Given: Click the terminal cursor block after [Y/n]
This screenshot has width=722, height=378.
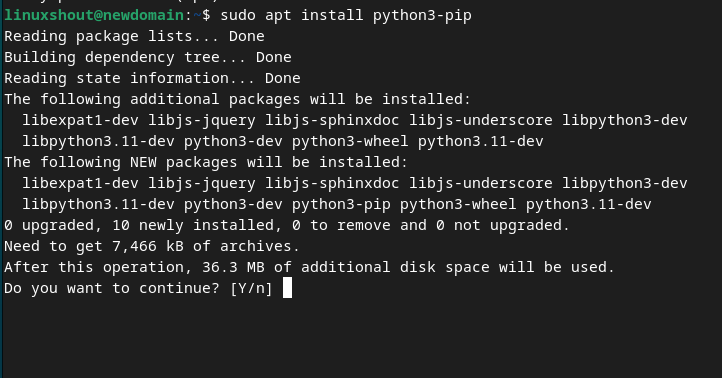Looking at the screenshot, I should point(287,288).
